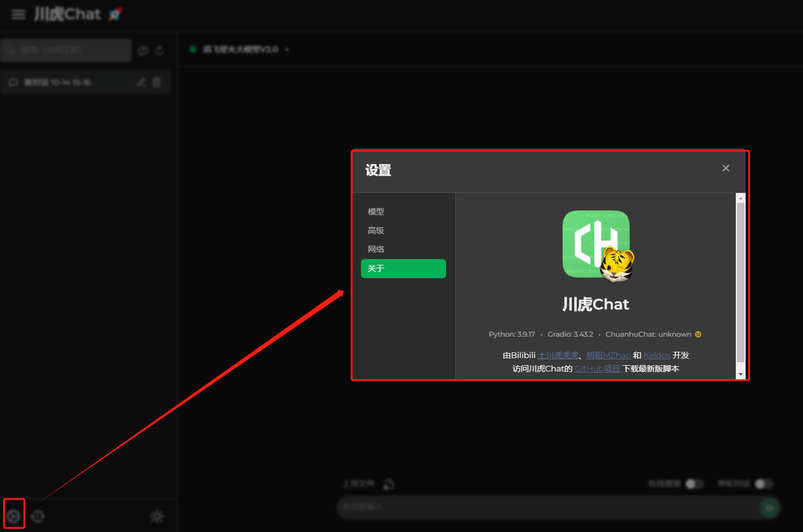
Task: Close the 设置 dialog with the X
Action: (726, 168)
